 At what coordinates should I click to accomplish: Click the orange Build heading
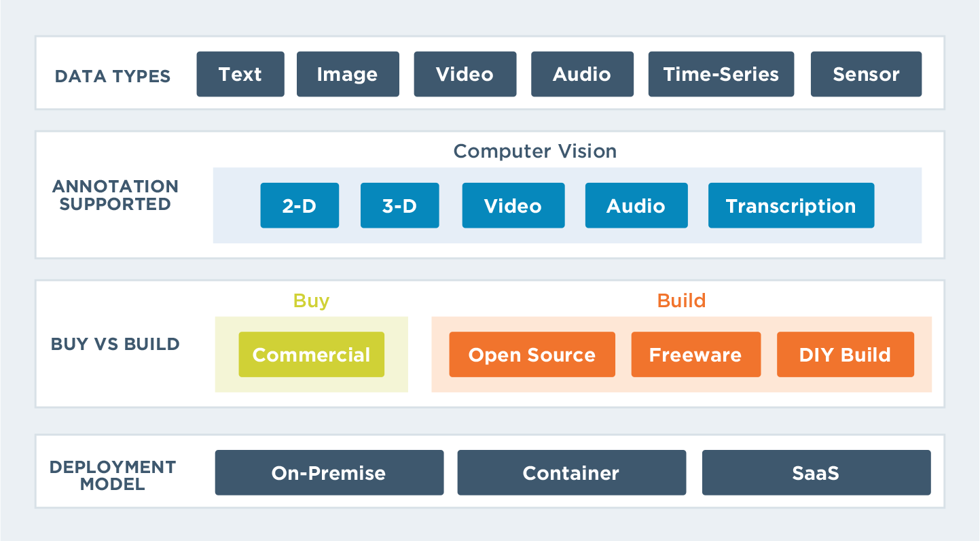coord(682,300)
